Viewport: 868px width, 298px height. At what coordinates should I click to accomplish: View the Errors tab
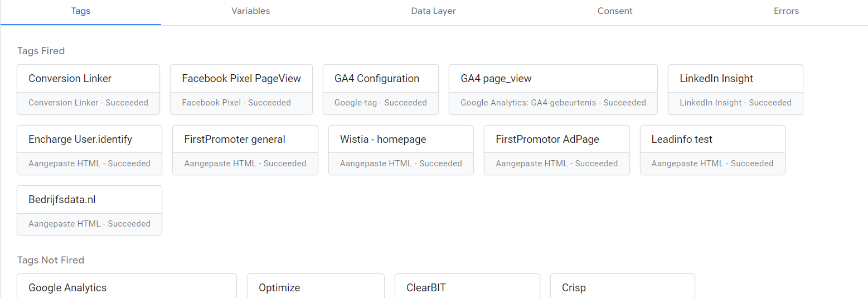tap(786, 11)
